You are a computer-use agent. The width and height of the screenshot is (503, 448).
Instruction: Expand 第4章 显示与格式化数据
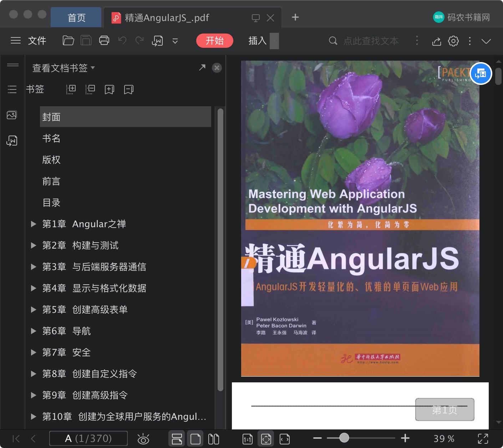[34, 288]
